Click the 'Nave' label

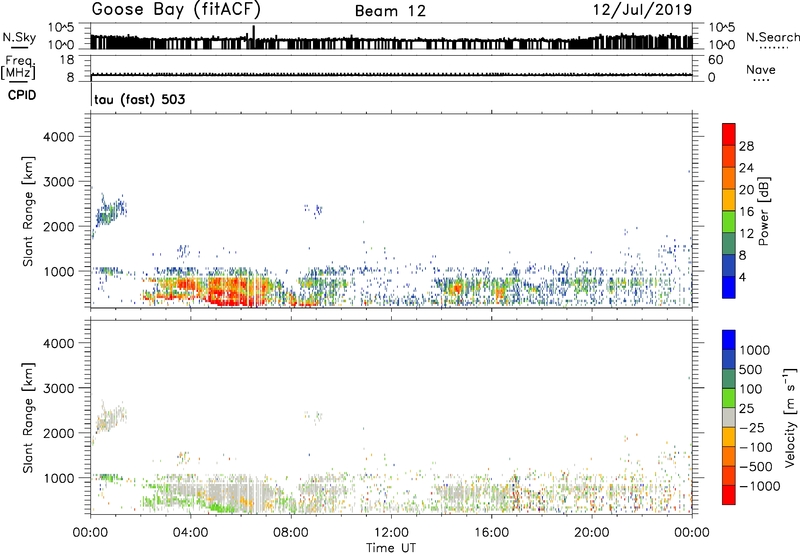[x=761, y=70]
